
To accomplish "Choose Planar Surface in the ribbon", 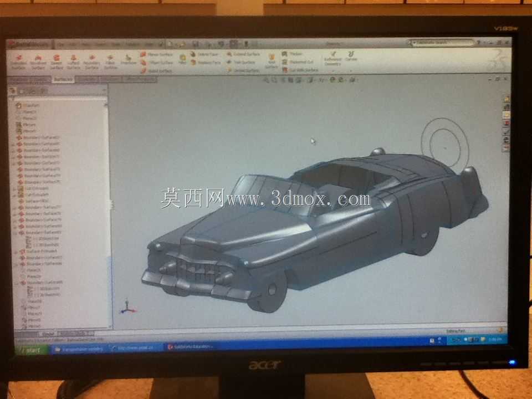I will click(x=157, y=54).
